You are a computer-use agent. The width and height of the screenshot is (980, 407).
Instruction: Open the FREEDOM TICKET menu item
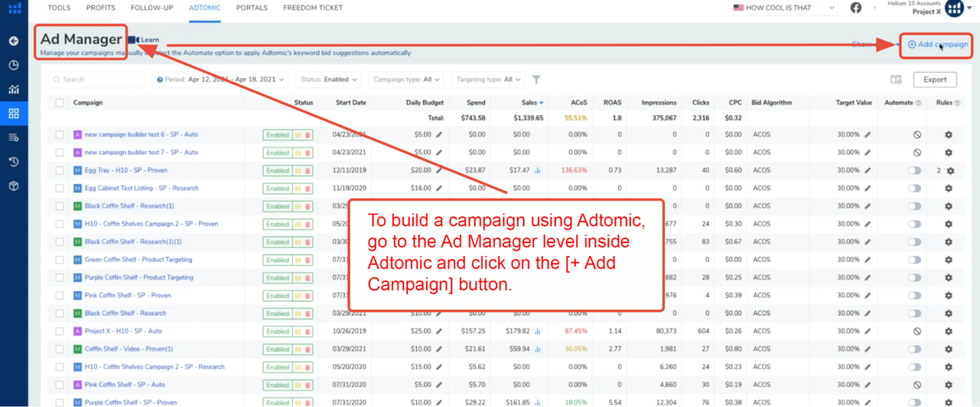(313, 8)
